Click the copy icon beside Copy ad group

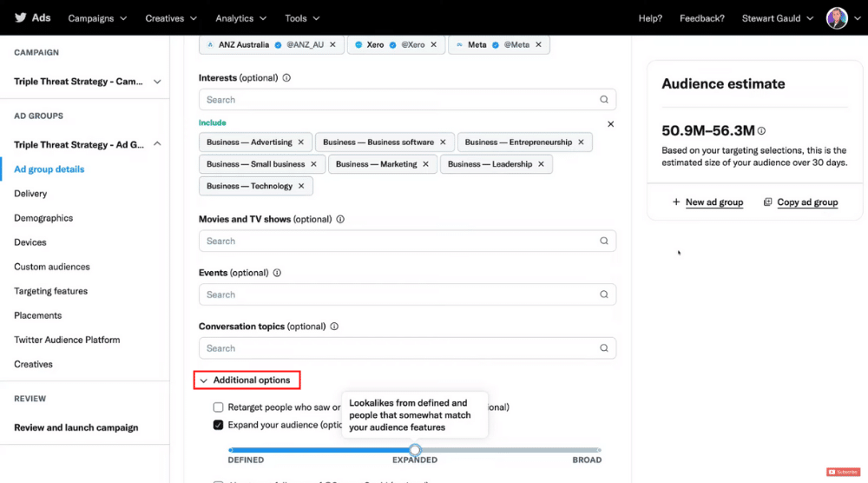pyautogui.click(x=767, y=202)
